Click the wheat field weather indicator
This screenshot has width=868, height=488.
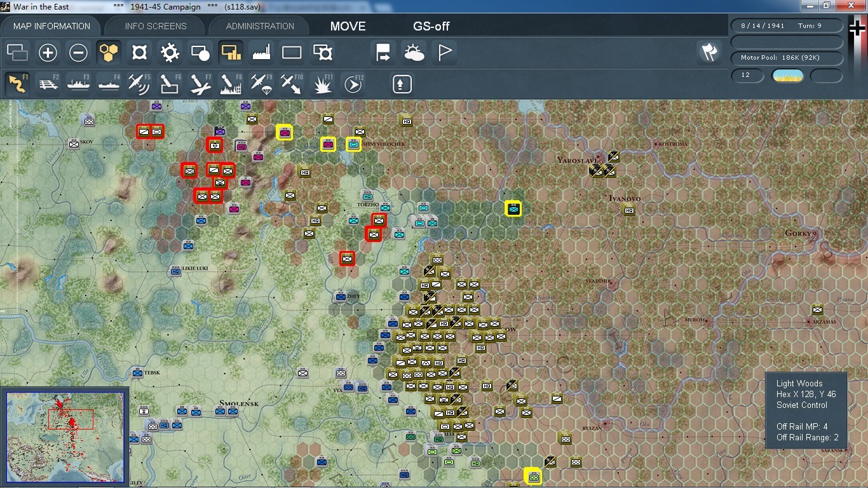point(787,76)
